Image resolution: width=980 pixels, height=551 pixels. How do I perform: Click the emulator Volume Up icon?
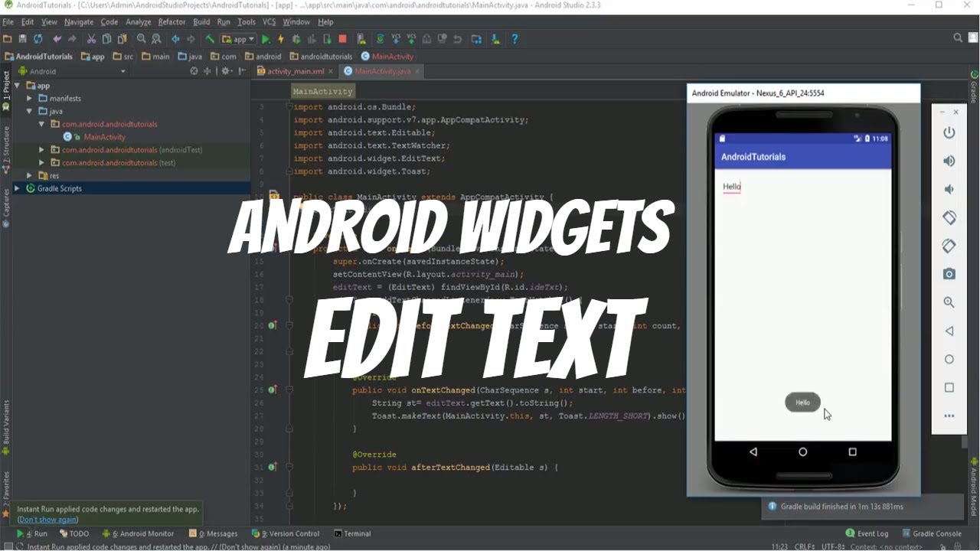tap(949, 161)
